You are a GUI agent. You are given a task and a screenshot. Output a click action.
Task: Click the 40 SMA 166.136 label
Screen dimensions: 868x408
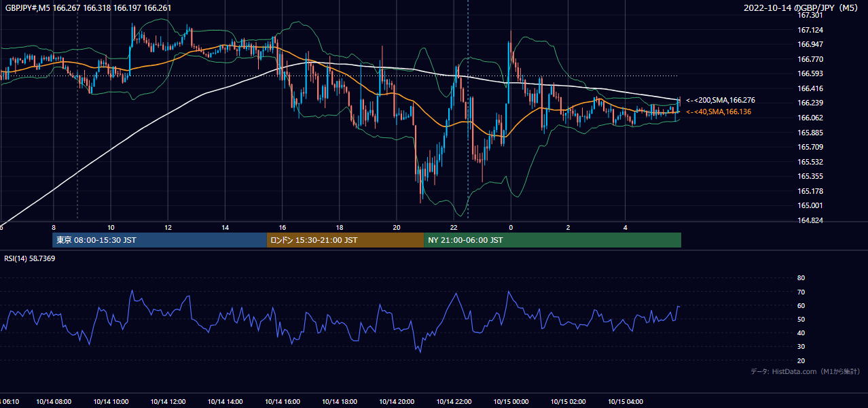click(x=718, y=112)
